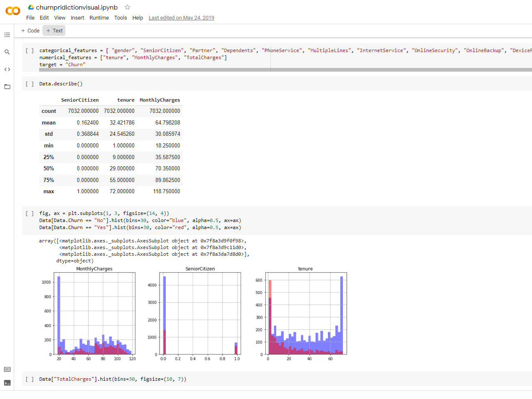
Task: Star the churnpridictionvisual notebook
Action: pos(127,7)
